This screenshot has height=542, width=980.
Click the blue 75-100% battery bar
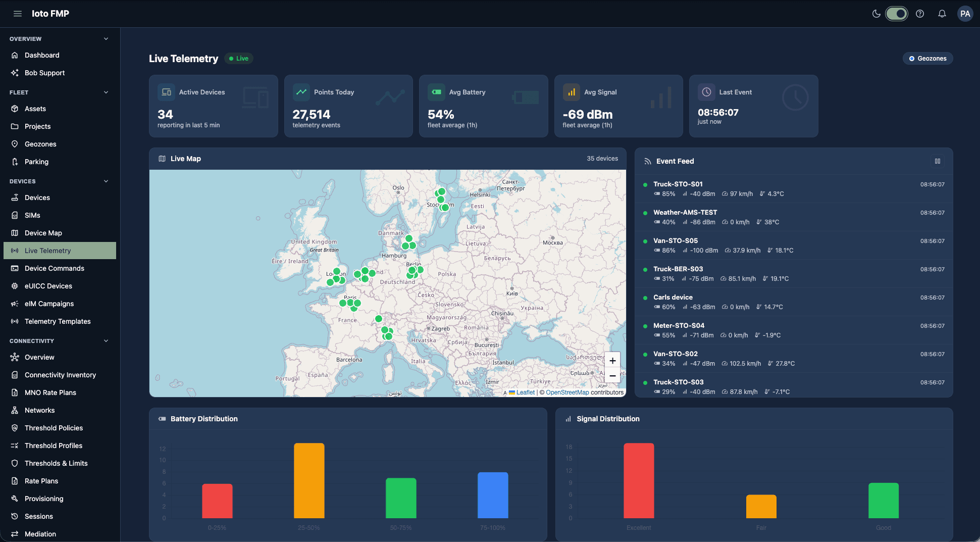(x=493, y=496)
